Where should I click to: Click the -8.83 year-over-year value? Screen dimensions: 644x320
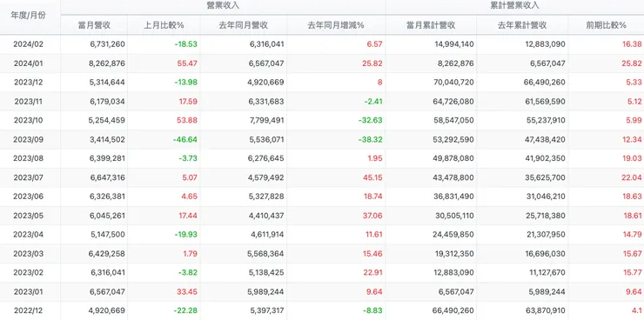372,310
